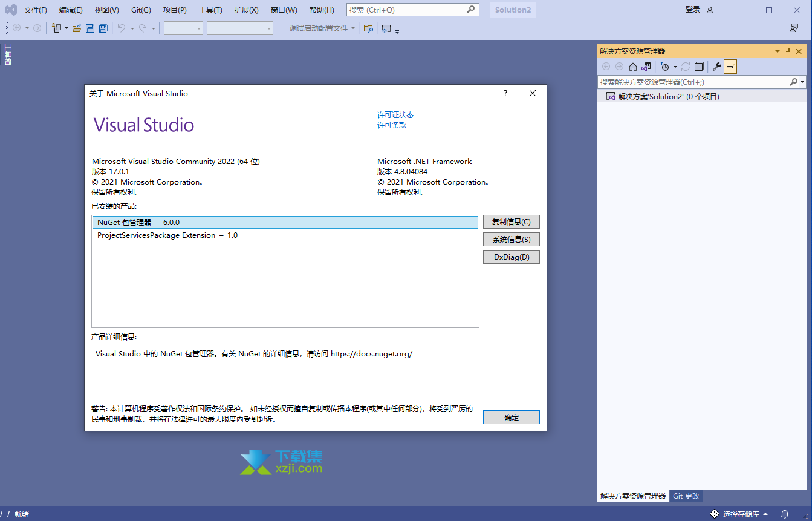Click the Navigate Forward toolbar icon

[37, 28]
